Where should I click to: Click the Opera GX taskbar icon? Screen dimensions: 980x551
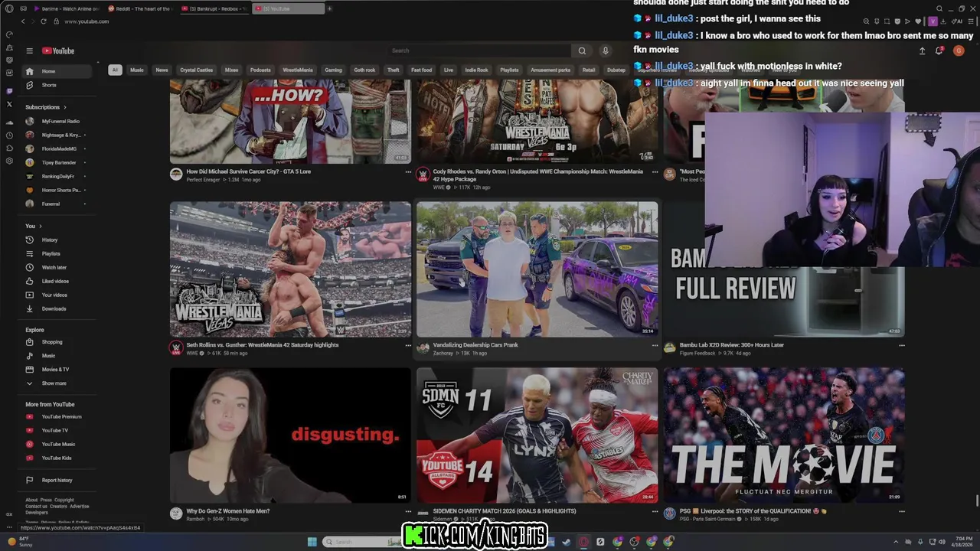click(x=583, y=542)
